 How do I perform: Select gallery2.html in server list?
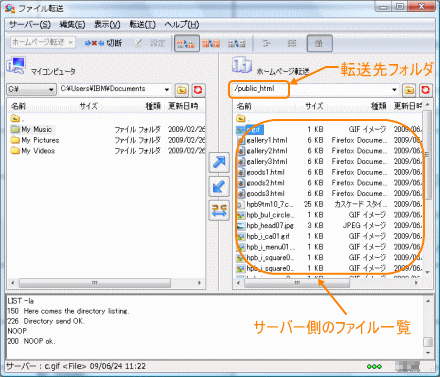(x=262, y=151)
